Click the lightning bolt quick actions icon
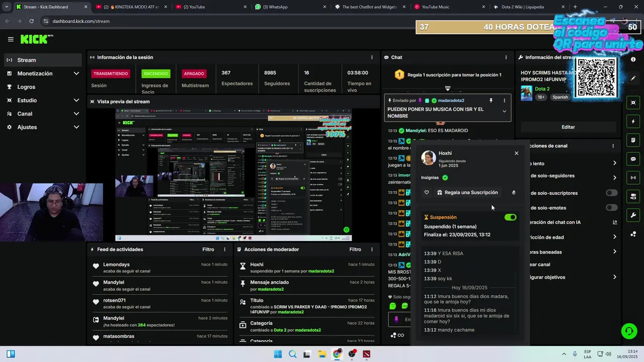Screen dimensions: 644x362 [x=633, y=122]
